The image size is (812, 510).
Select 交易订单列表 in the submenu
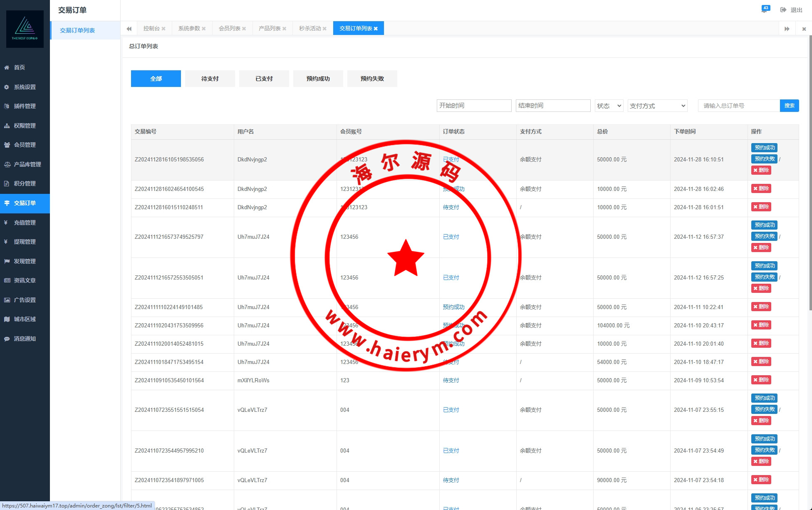pos(85,30)
